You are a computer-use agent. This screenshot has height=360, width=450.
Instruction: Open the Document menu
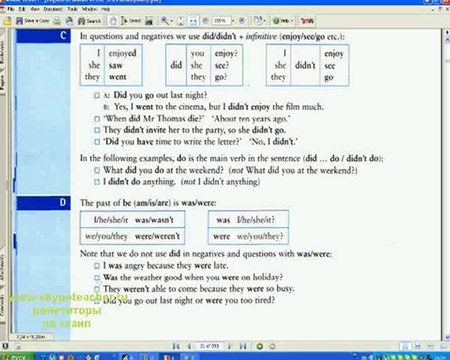(x=53, y=9)
